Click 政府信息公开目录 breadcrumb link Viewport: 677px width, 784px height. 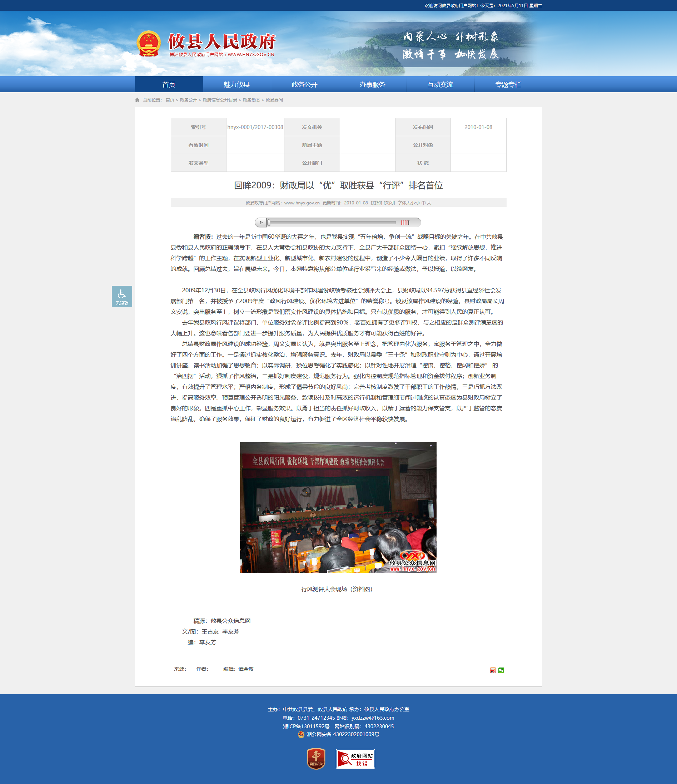220,100
